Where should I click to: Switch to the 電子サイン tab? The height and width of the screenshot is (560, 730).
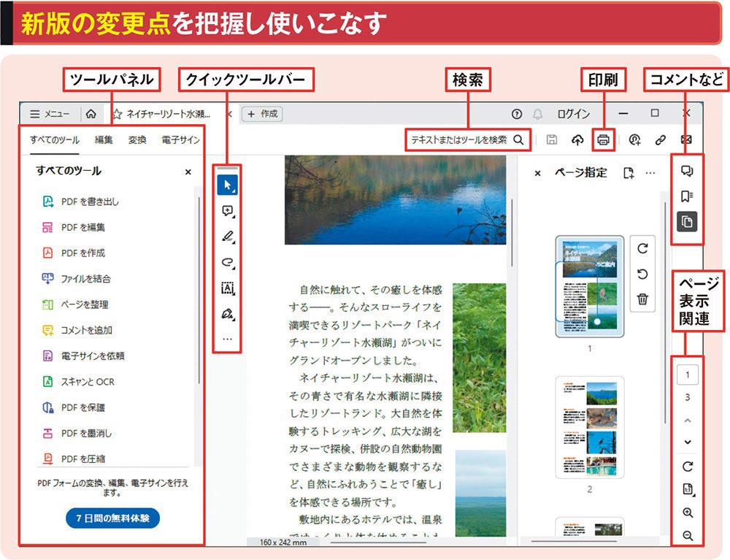[x=180, y=139]
